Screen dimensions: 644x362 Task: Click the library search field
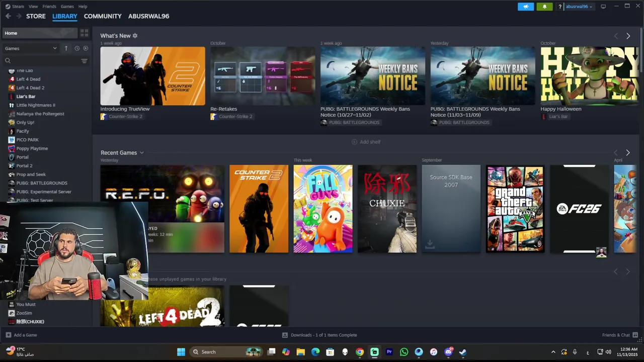click(41, 61)
